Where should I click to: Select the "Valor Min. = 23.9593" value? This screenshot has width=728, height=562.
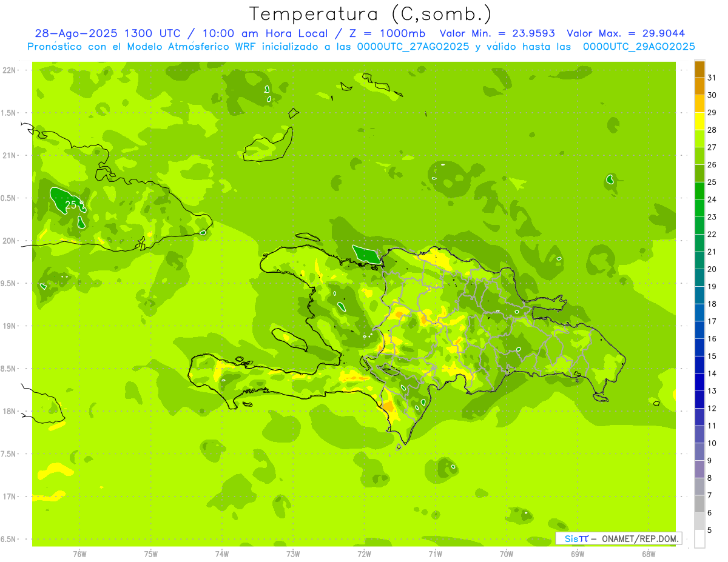click(497, 33)
